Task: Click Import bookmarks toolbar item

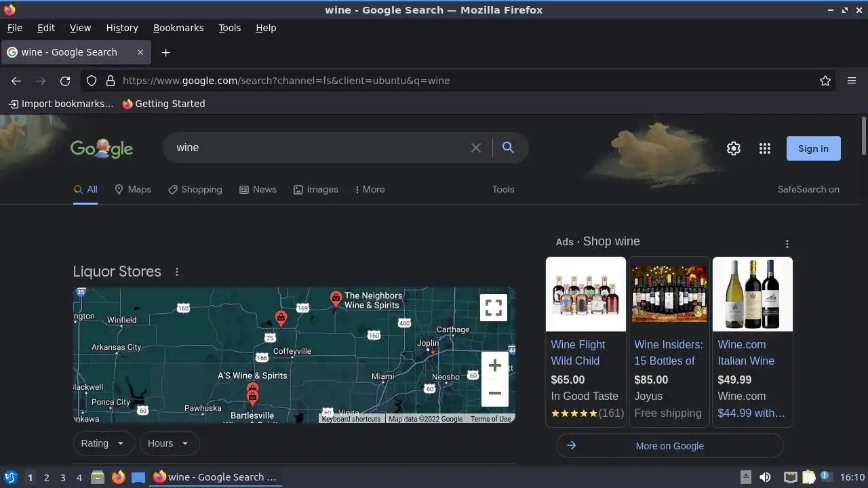Action: coord(61,104)
